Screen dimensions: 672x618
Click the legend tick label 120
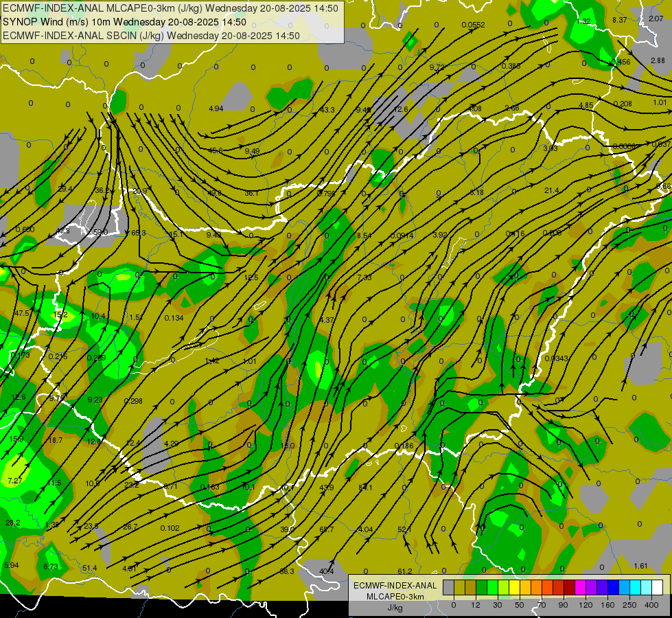tap(586, 605)
